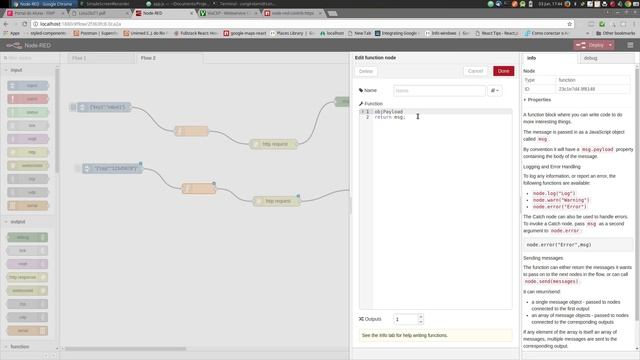This screenshot has width=640, height=360.
Task: Select the udp node in input palette
Action: (28, 192)
